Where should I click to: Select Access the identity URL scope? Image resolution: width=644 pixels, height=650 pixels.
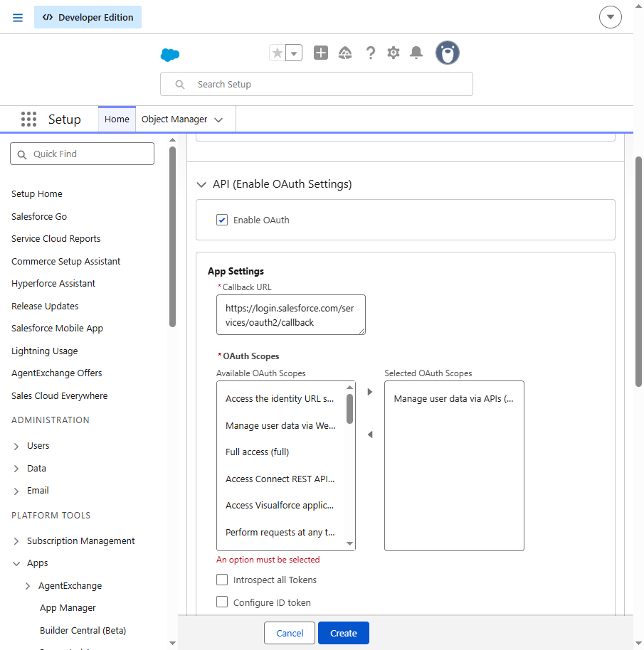click(x=280, y=399)
